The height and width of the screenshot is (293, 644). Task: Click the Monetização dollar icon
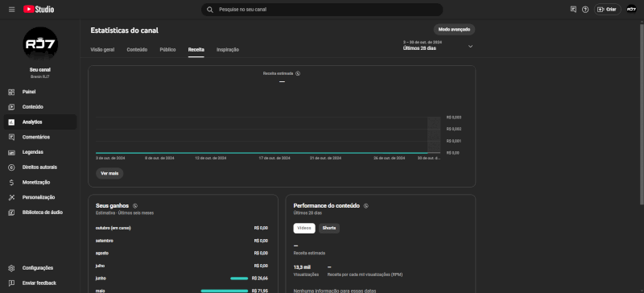(11, 182)
